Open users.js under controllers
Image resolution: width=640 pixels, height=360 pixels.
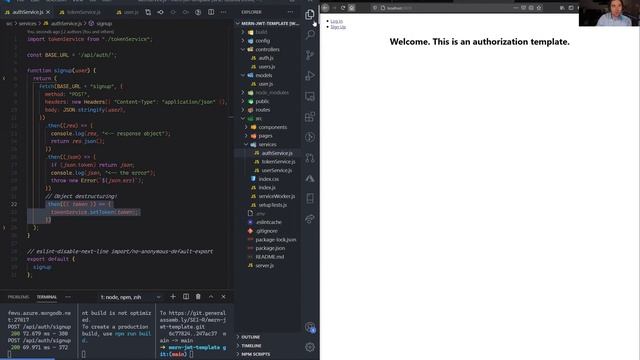click(x=267, y=67)
